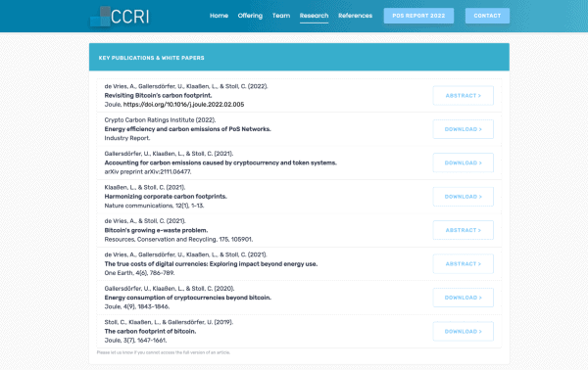Image resolution: width=588 pixels, height=370 pixels.
Task: Click 'One Earth, 4(6), 786-789.' text
Action: (x=139, y=273)
